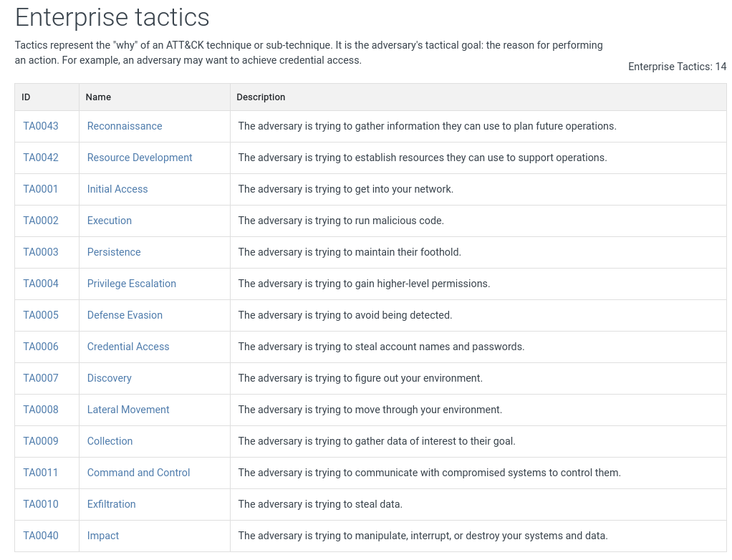The height and width of the screenshot is (560, 732).
Task: Open the Collection tactic page
Action: [110, 441]
